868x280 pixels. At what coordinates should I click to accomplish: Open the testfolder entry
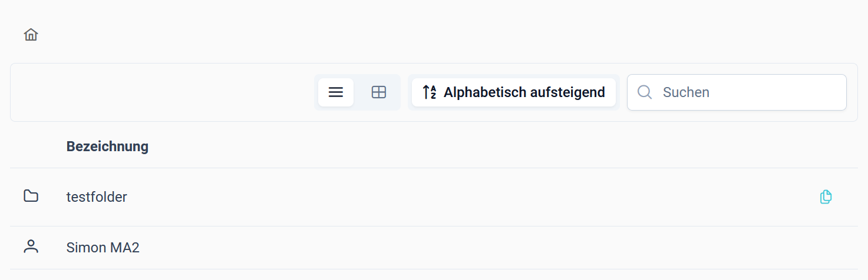point(97,197)
